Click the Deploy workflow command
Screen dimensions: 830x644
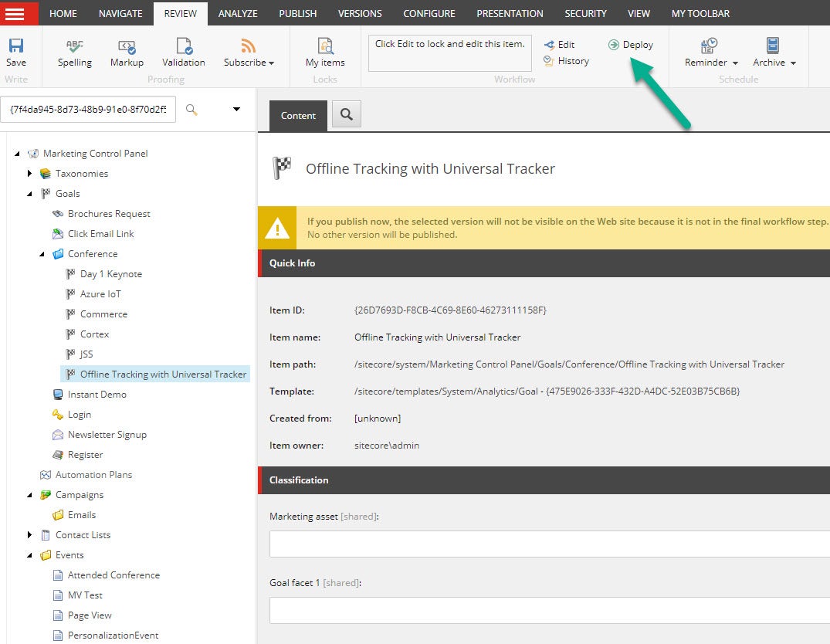click(631, 45)
